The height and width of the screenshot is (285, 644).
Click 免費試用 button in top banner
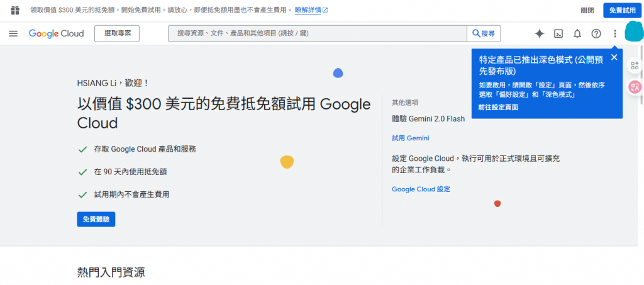point(622,10)
